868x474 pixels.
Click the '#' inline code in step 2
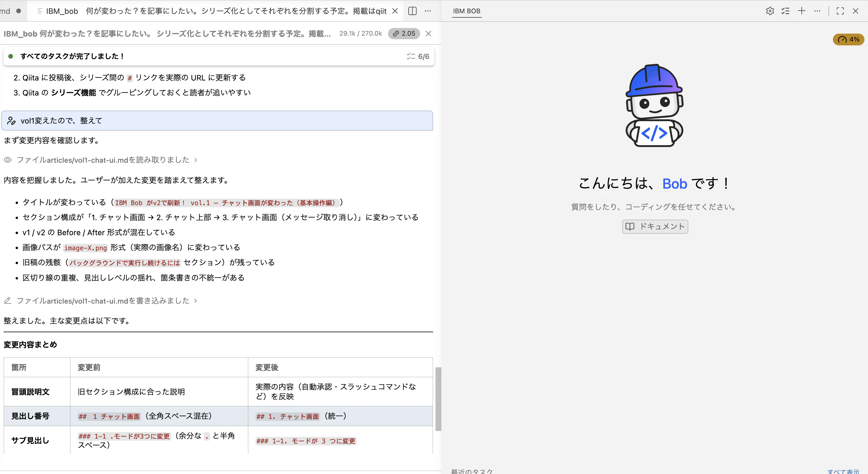(130, 78)
